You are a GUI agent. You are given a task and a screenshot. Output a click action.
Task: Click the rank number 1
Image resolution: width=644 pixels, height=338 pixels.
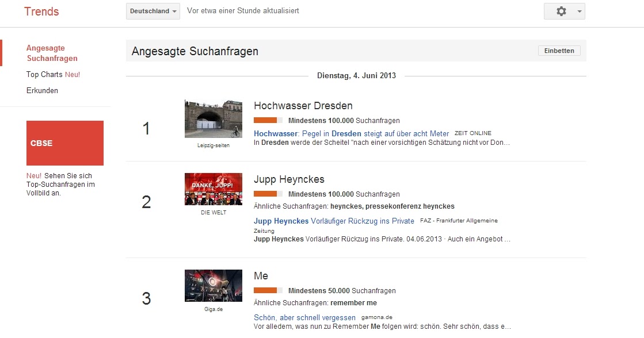(146, 128)
